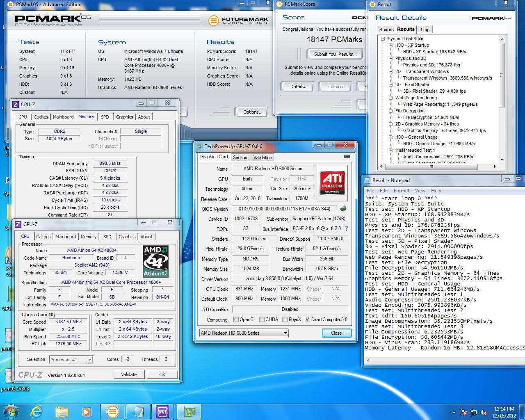Click Result - Notepad title bar icon
Image resolution: width=525 pixels, height=420 pixels.
pyautogui.click(x=367, y=180)
